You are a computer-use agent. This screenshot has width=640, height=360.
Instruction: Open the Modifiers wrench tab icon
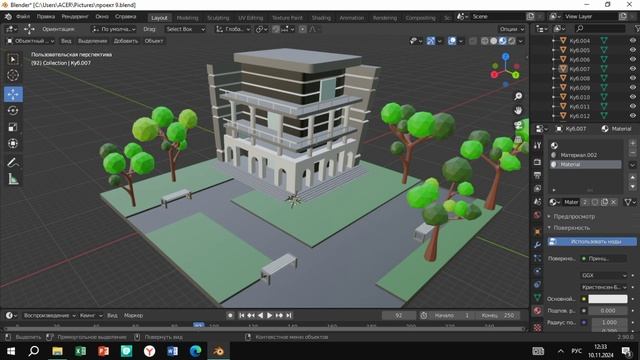(538, 245)
